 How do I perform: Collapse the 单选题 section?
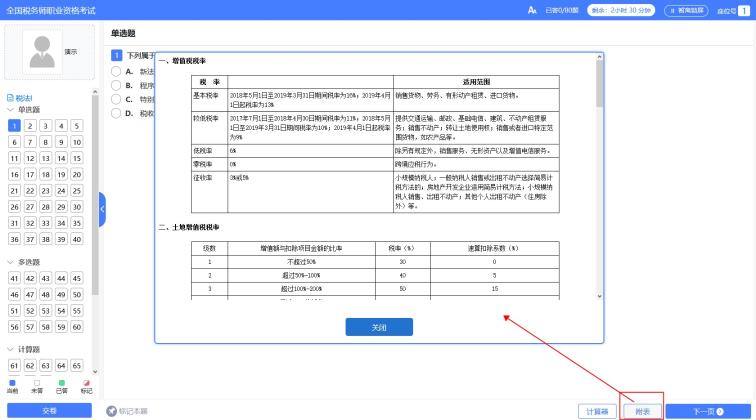[x=11, y=110]
